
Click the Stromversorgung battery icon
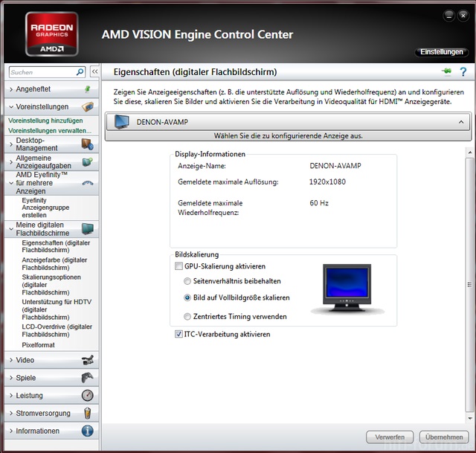[88, 413]
